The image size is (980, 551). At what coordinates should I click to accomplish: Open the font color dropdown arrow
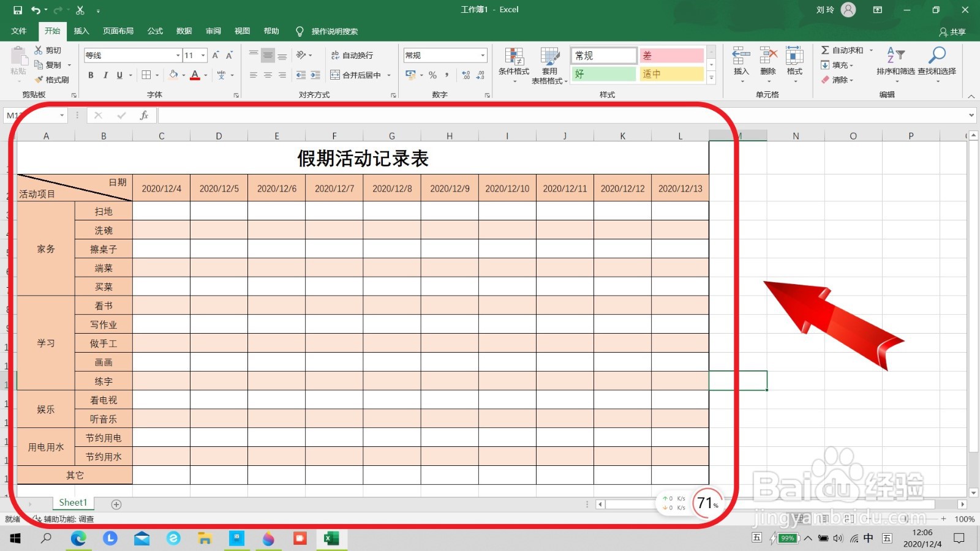[x=205, y=75]
